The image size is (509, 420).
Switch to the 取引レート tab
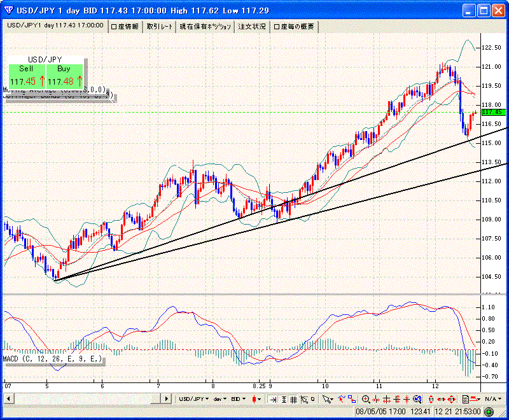pyautogui.click(x=159, y=27)
